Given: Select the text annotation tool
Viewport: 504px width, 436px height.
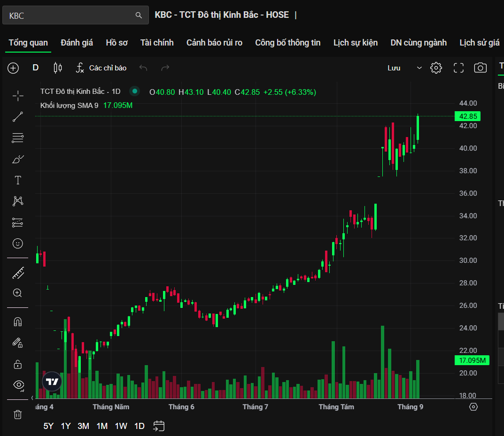Looking at the screenshot, I should pyautogui.click(x=18, y=180).
